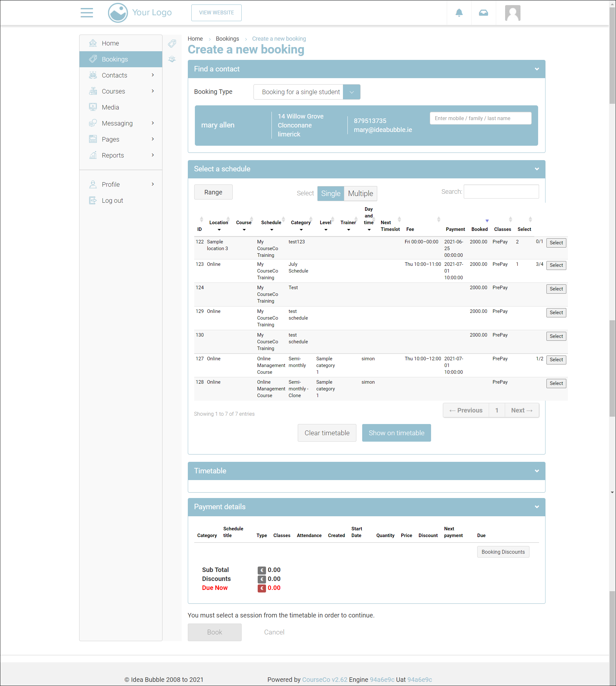Expand the Contacts sidebar submenu
Viewport: 616px width, 686px height.
(x=153, y=75)
